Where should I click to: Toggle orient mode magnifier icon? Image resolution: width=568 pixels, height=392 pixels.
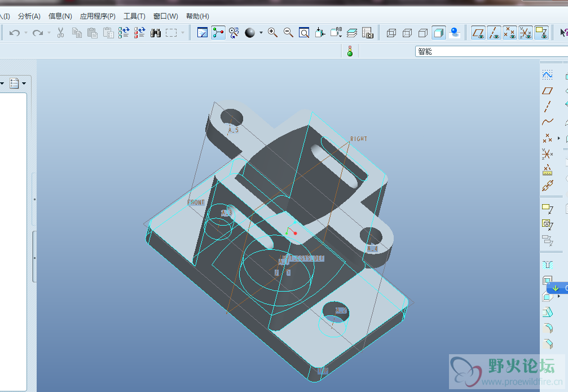234,33
